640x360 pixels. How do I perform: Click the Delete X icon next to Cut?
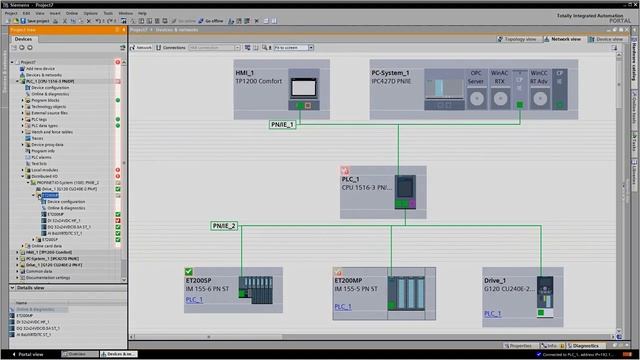click(89, 21)
